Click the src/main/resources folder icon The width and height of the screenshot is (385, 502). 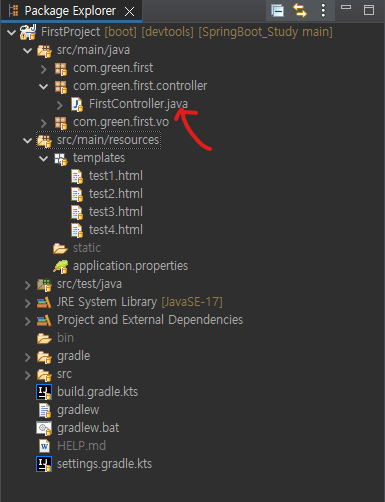(x=44, y=141)
